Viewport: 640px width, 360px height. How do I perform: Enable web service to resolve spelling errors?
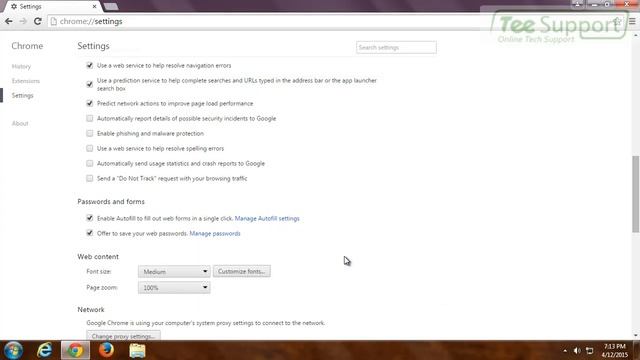click(x=89, y=148)
